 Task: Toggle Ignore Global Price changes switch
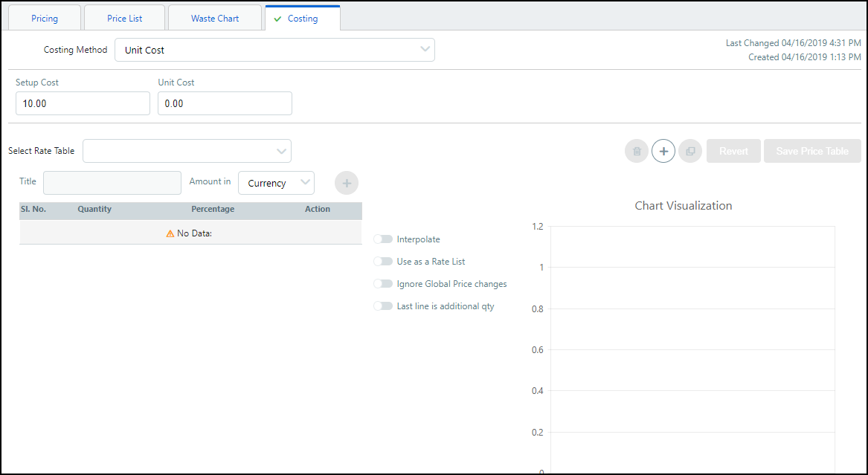(x=383, y=284)
